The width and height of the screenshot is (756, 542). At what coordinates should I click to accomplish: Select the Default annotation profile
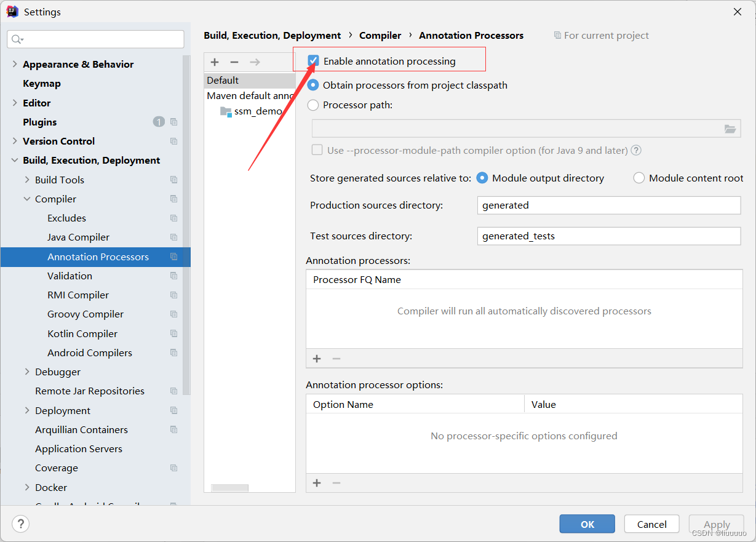pyautogui.click(x=250, y=80)
